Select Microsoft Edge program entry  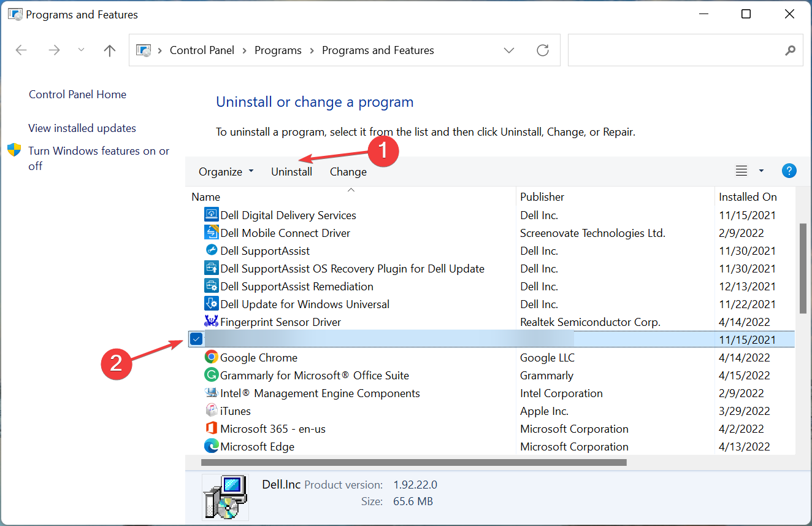coord(490,446)
